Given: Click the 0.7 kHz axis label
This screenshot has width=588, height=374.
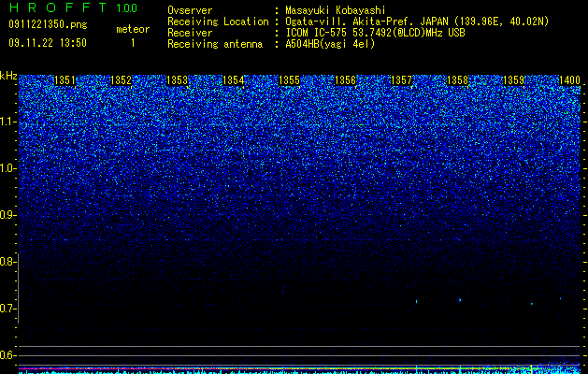Looking at the screenshot, I should [x=7, y=309].
